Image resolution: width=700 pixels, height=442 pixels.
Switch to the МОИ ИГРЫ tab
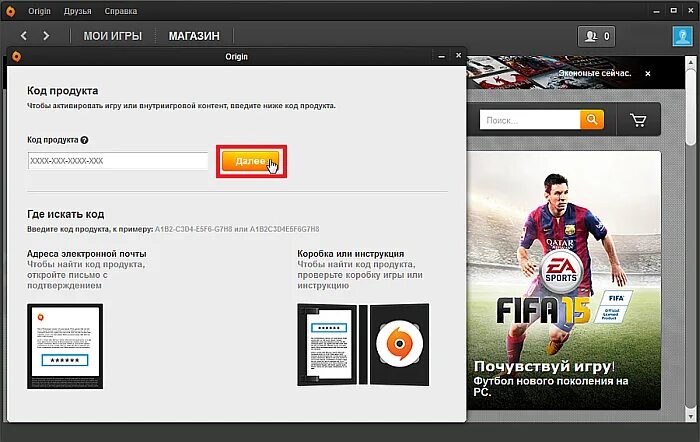point(112,36)
